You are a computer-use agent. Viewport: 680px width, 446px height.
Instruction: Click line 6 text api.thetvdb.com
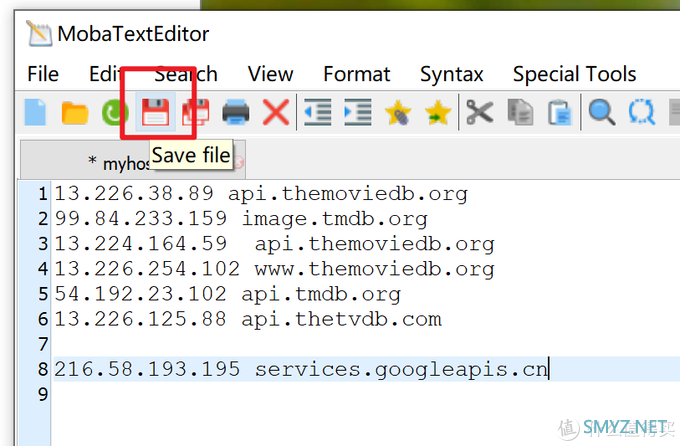pyautogui.click(x=341, y=319)
